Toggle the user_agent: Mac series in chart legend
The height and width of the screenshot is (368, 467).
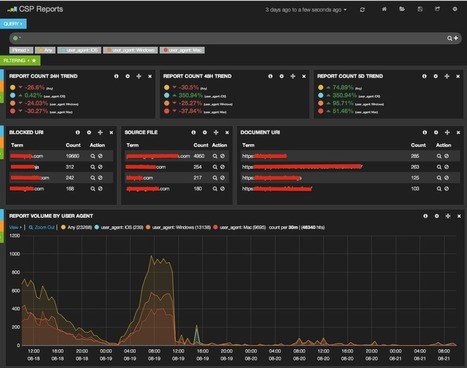(x=239, y=227)
